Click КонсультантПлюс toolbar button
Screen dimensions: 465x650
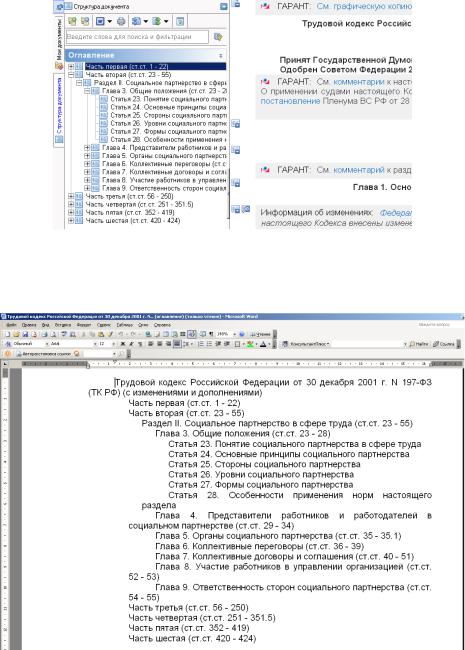click(306, 344)
